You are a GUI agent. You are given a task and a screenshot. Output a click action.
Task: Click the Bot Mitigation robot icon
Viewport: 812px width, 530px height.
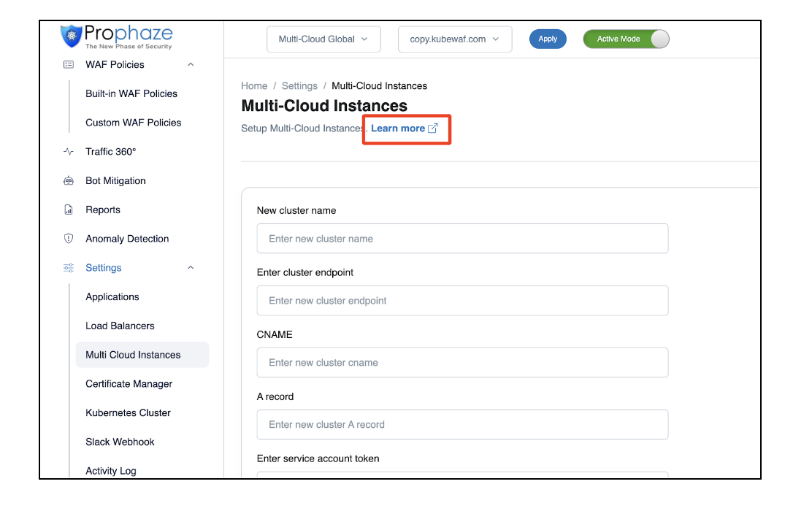click(x=69, y=181)
